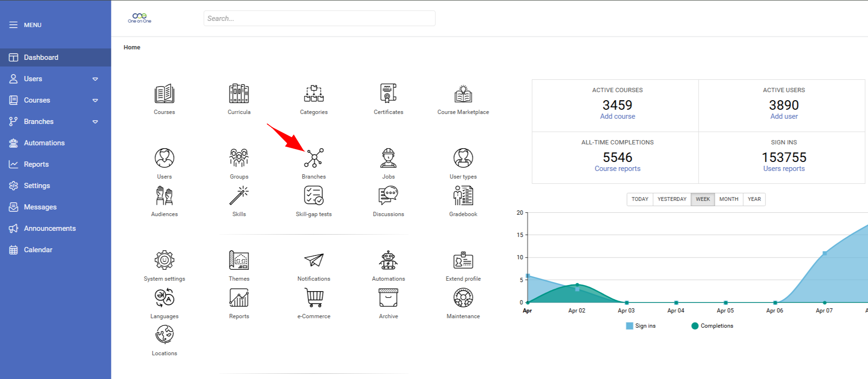Click the Course Marketplace icon
868x379 pixels.
[x=463, y=94]
